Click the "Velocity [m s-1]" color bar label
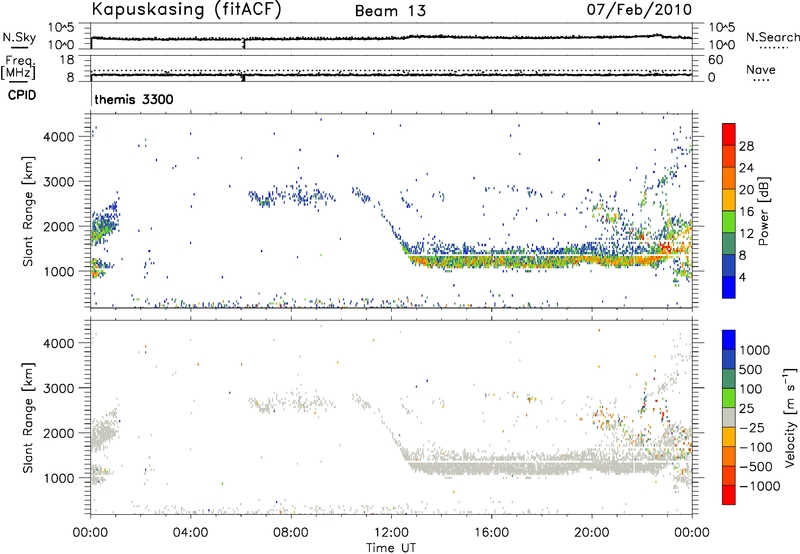 point(790,416)
